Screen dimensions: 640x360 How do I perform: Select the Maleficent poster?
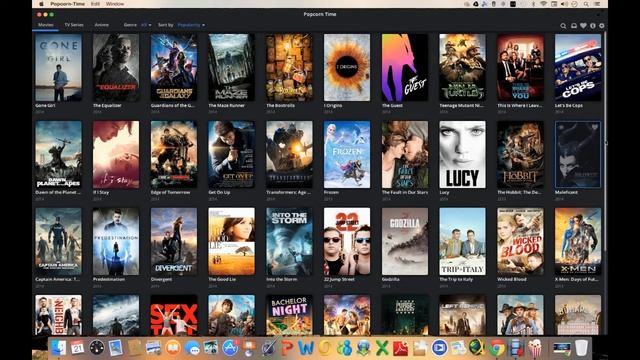(578, 154)
